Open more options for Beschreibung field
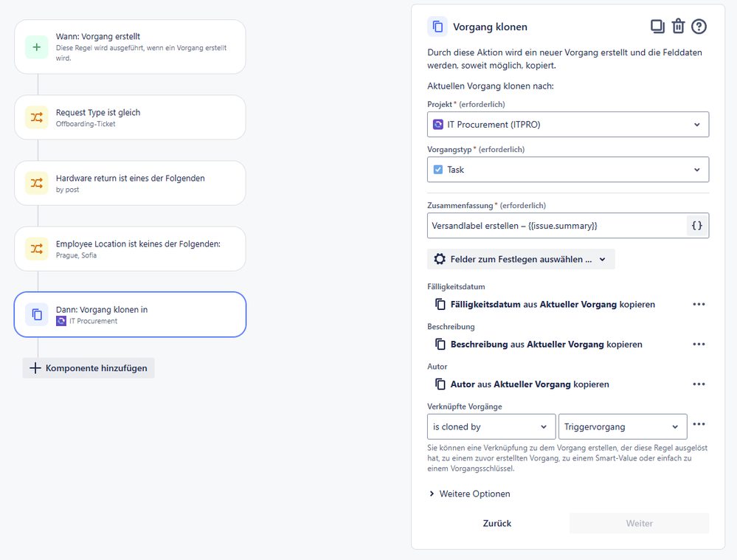This screenshot has width=737, height=560. tap(699, 344)
